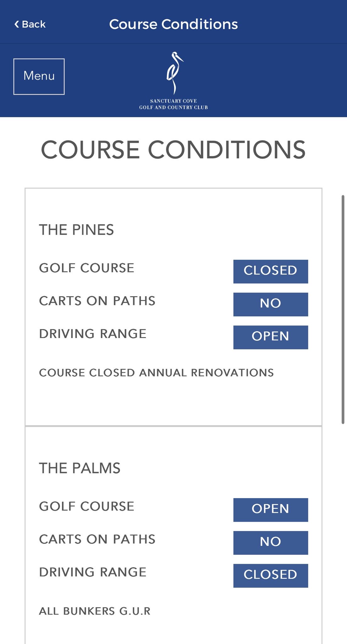Open the Menu button

point(39,76)
